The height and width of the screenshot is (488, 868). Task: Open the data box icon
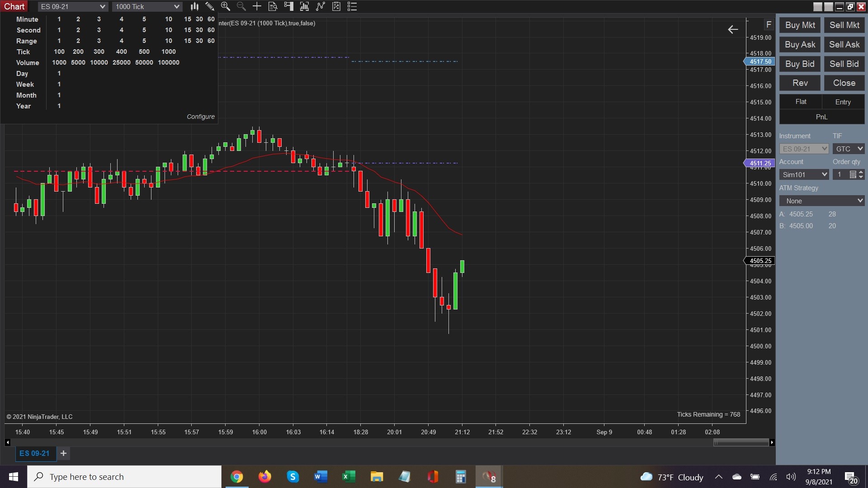(273, 6)
